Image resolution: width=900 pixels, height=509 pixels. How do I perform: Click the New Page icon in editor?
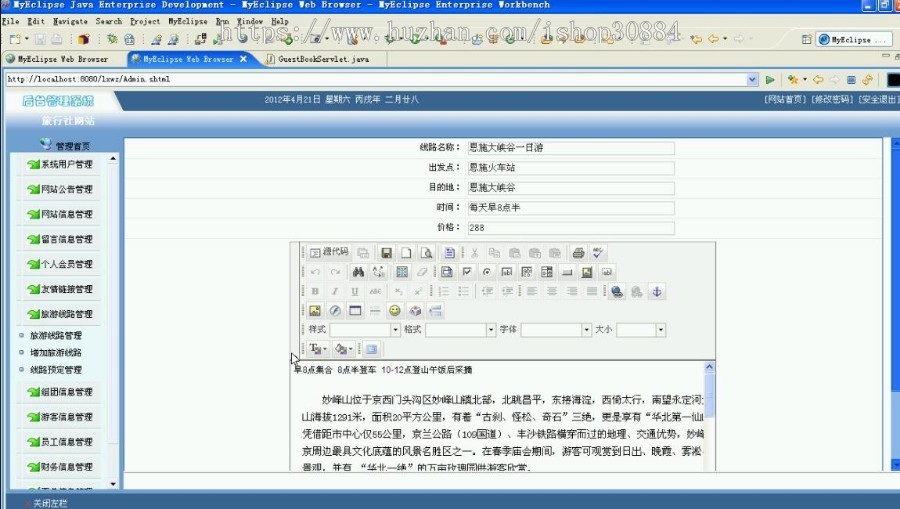click(x=406, y=252)
